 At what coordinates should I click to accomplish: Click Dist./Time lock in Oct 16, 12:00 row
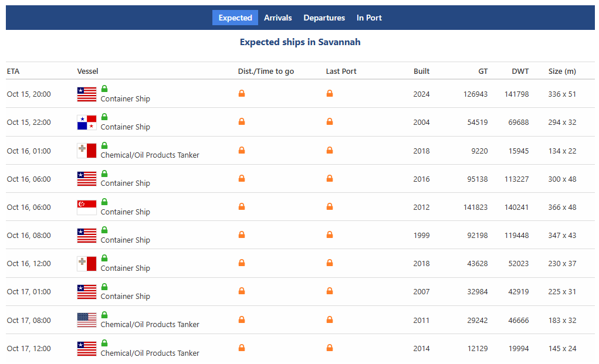tap(242, 263)
